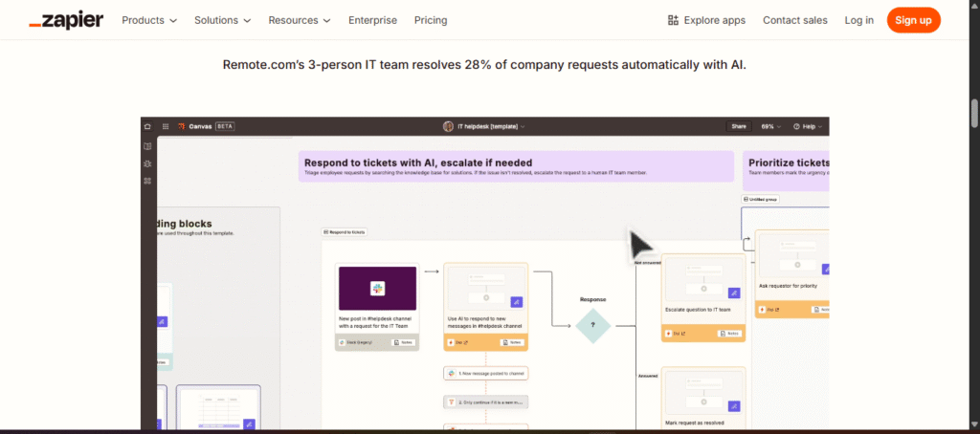The image size is (980, 434).
Task: Click the Untitled group label
Action: click(x=761, y=199)
